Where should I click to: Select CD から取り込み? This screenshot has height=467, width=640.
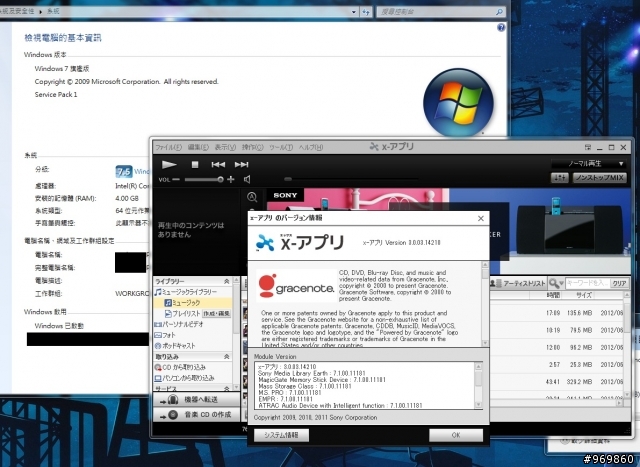pos(180,367)
